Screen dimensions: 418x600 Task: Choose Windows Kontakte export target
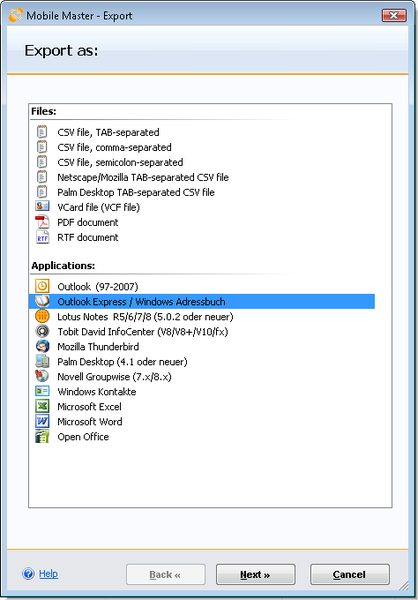tap(97, 391)
